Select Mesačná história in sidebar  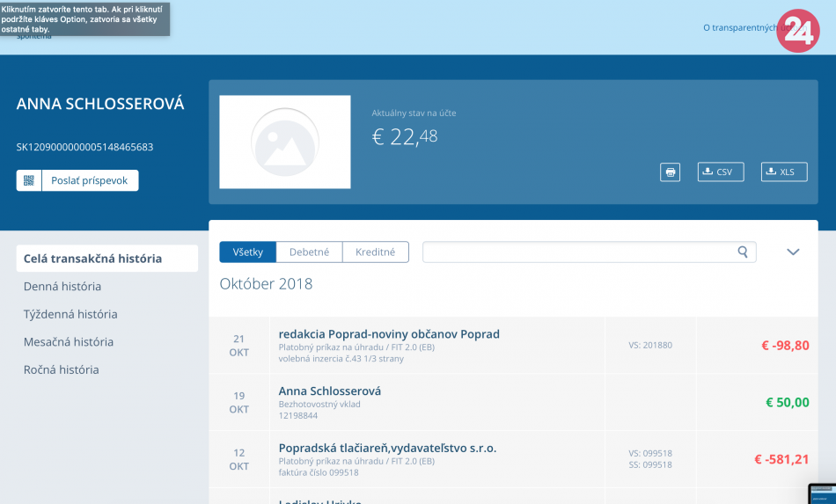click(x=69, y=342)
